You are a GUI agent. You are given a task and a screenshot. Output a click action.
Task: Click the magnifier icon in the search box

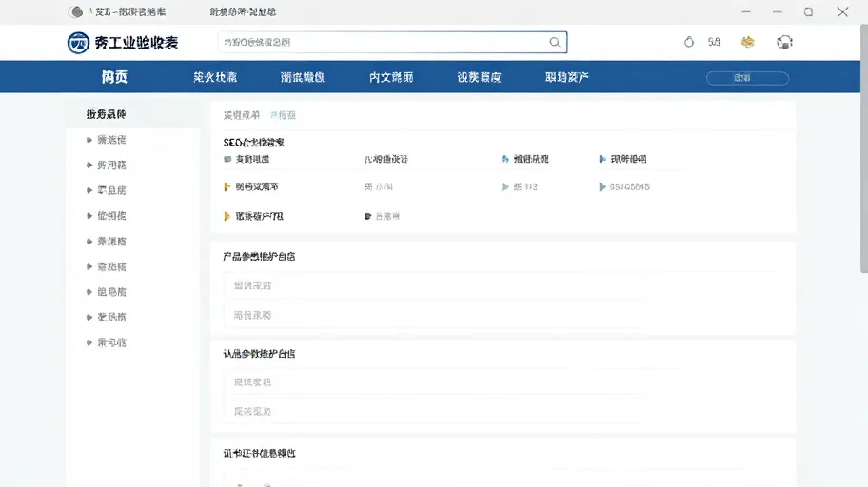(554, 42)
